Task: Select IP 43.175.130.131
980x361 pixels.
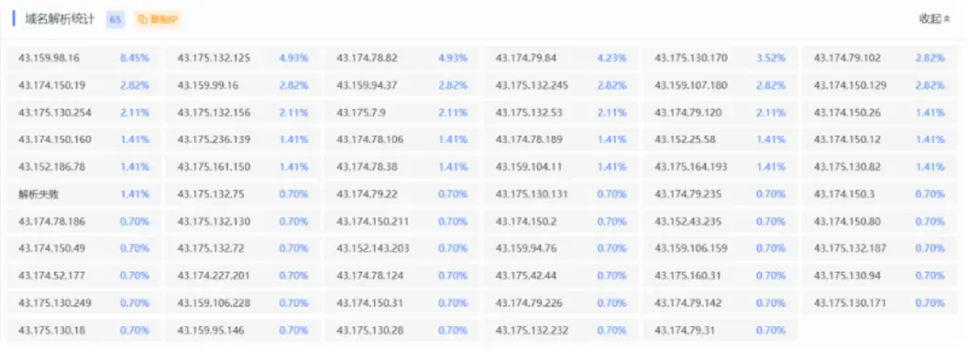Action: click(532, 194)
